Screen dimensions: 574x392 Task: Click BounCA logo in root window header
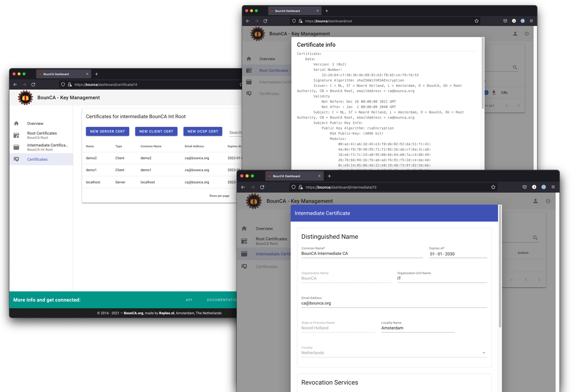coord(258,34)
